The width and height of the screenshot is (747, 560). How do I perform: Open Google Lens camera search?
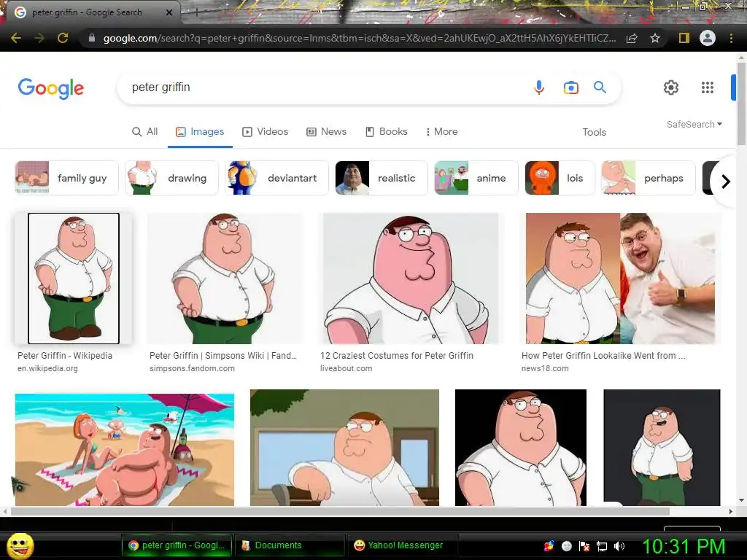(570, 87)
